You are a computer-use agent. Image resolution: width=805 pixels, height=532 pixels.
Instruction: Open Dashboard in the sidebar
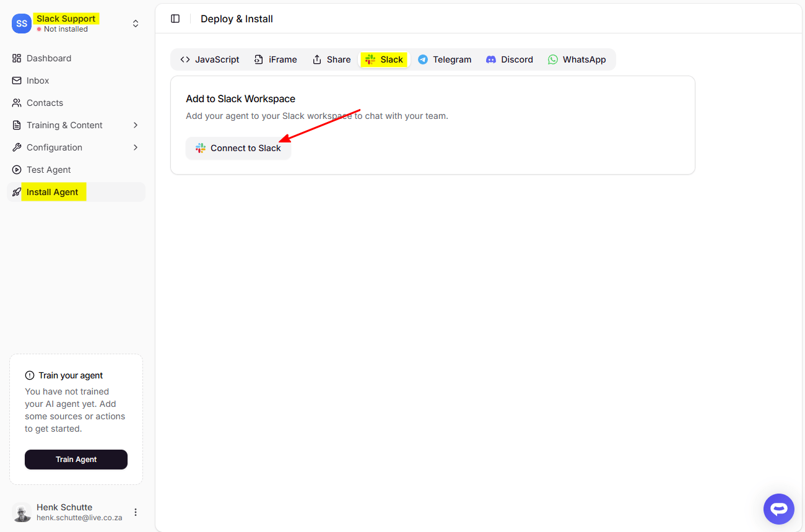coord(76,58)
